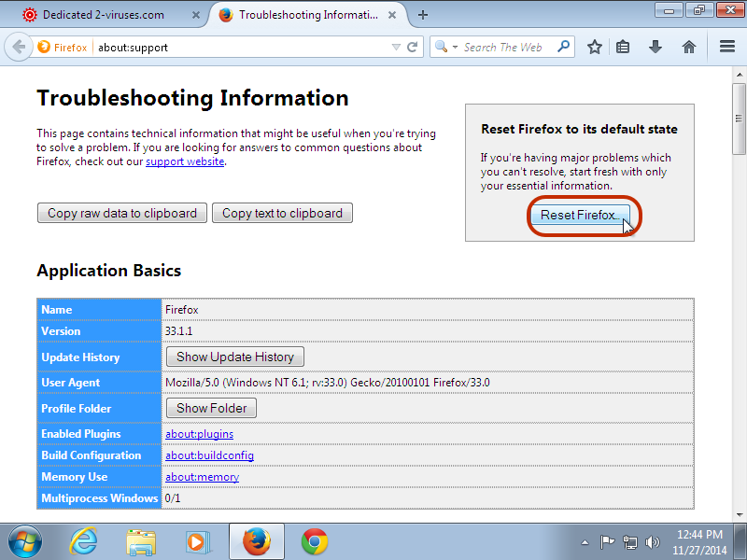This screenshot has width=747, height=560.
Task: Click the Profile Folder row label
Action: (x=77, y=409)
